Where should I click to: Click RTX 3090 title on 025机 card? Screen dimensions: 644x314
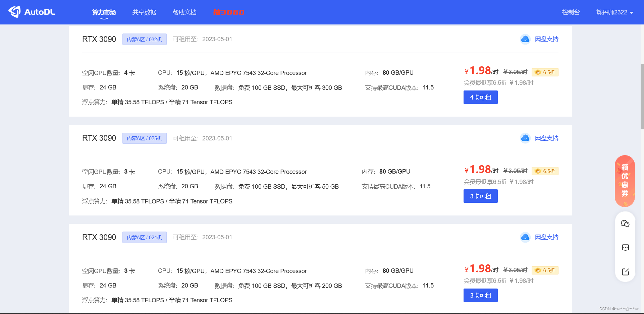click(x=99, y=138)
